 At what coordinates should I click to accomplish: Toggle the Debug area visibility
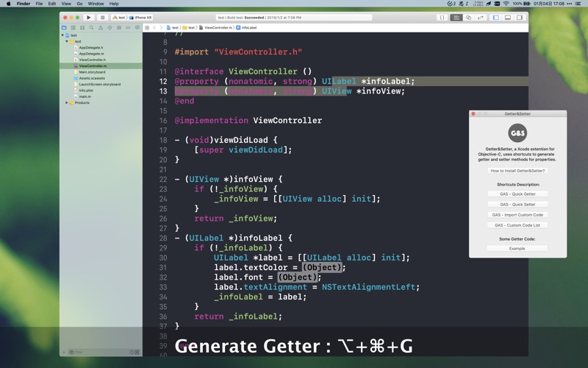coord(508,17)
